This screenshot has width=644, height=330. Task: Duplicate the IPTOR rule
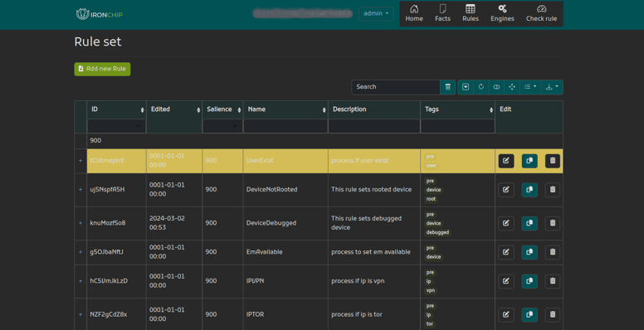(529, 315)
